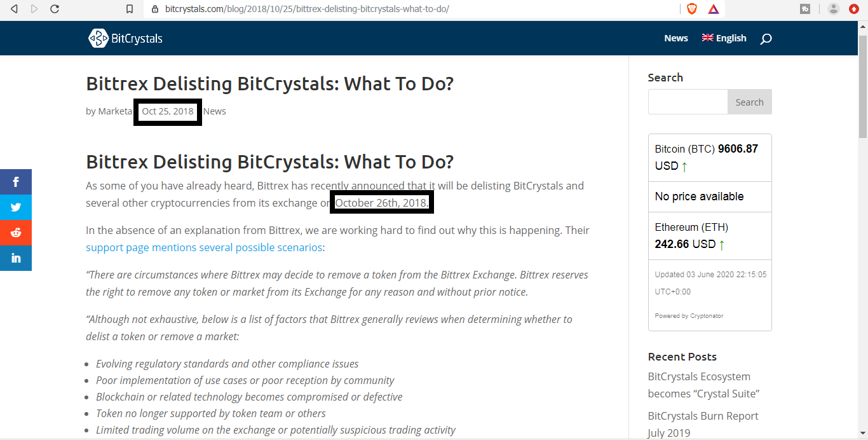Share the post on Reddit
Screen dimensions: 868x440
(x=16, y=233)
